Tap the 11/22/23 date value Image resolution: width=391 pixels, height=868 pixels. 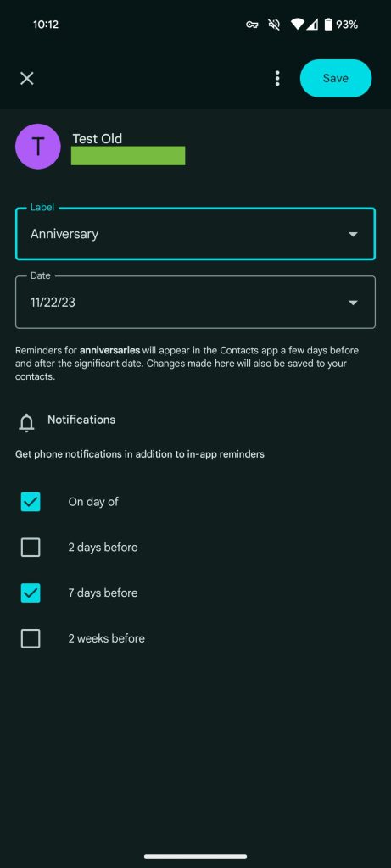point(53,303)
